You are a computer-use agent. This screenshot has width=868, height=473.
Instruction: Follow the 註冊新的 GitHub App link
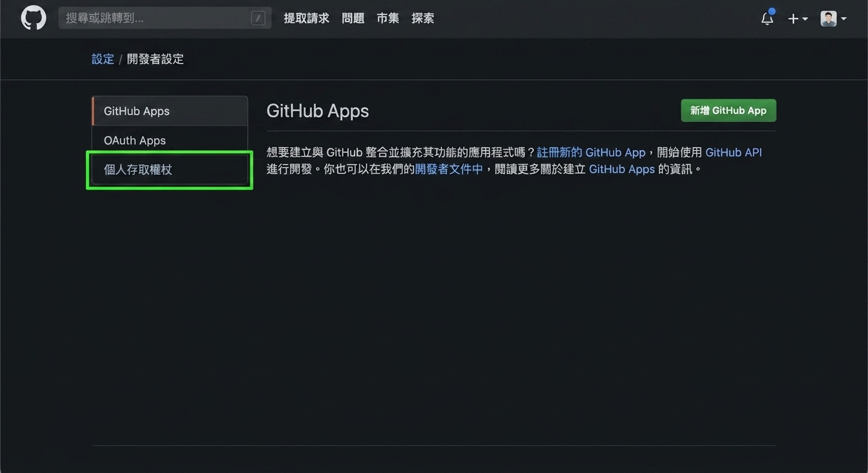click(x=591, y=153)
